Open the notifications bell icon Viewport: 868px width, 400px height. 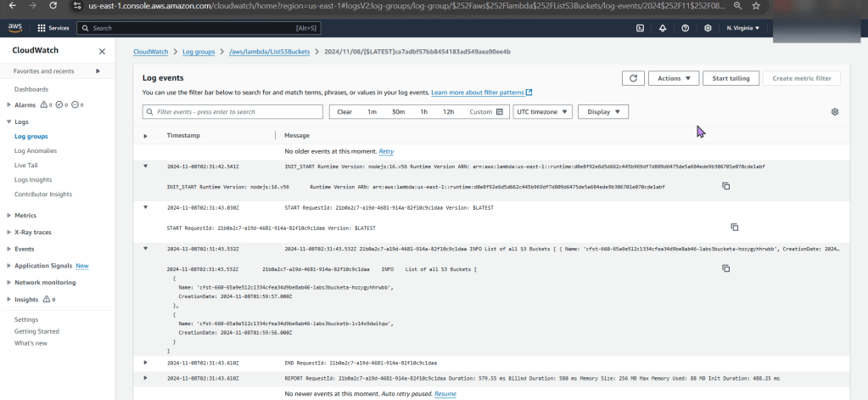pos(663,28)
